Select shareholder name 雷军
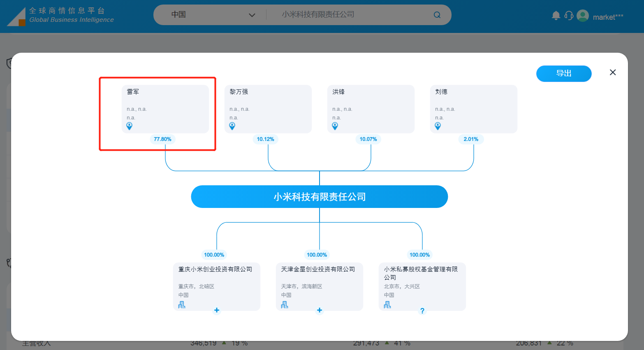644x350 pixels. [133, 92]
